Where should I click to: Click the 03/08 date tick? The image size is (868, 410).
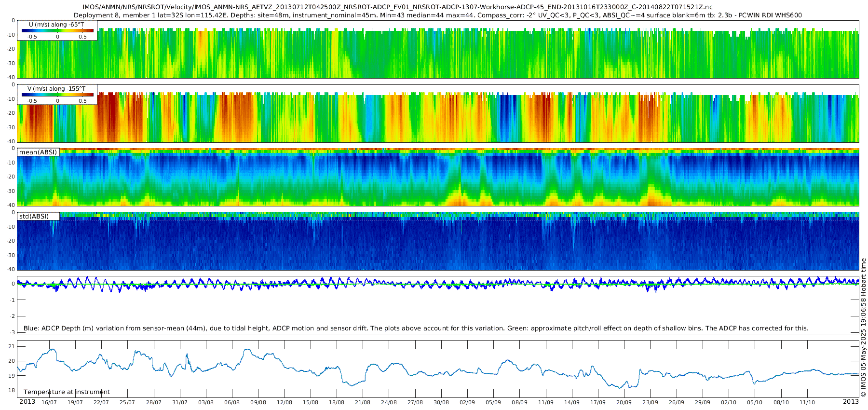[x=206, y=402]
